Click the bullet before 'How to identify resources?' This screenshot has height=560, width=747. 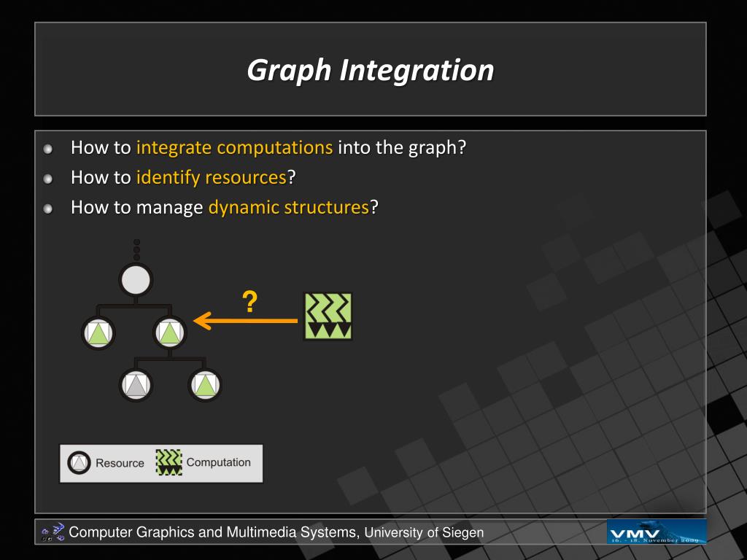click(47, 179)
